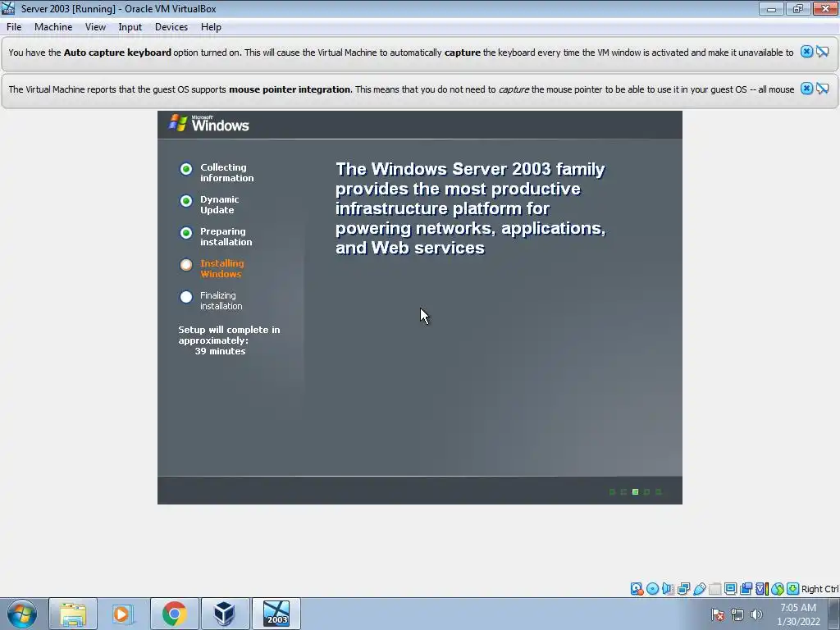This screenshot has height=630, width=840.
Task: Click the hard disk activity status icon
Action: [637, 589]
